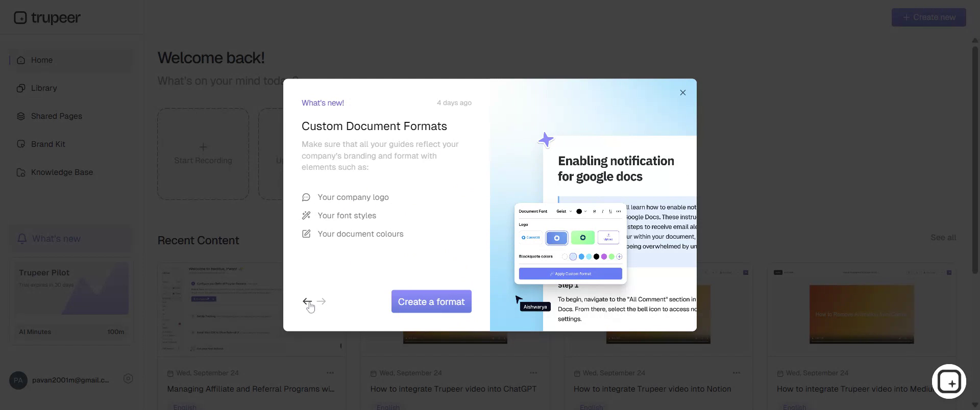Open options menu for Managing Affiliate card
Image resolution: width=980 pixels, height=410 pixels.
point(330,373)
